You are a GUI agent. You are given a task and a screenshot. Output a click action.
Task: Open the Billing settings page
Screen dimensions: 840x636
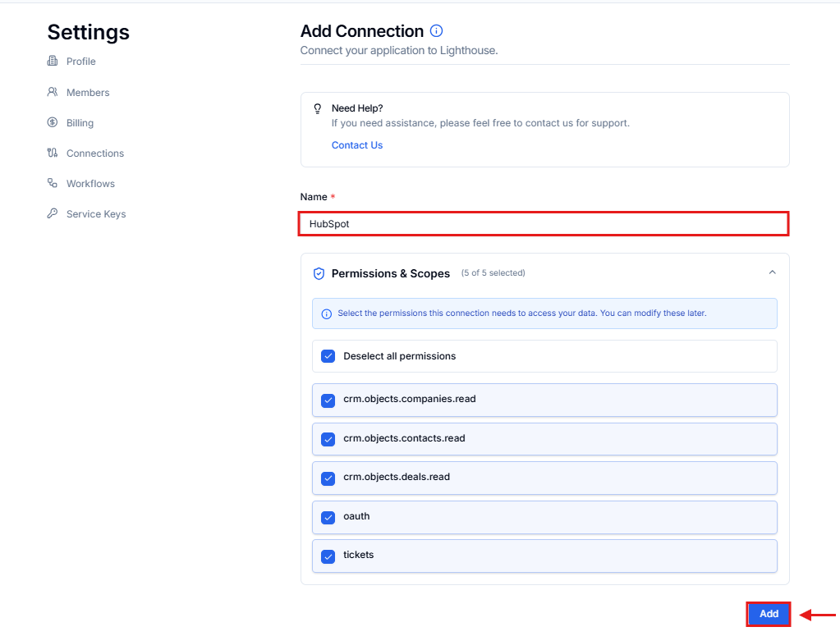pos(80,123)
